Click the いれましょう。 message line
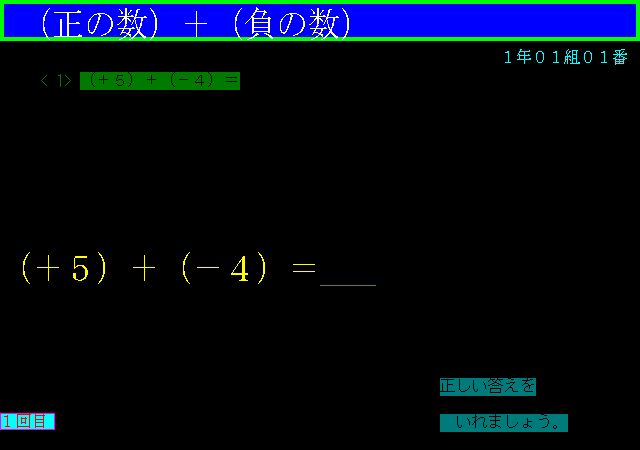Image resolution: width=640 pixels, height=450 pixels. pos(504,422)
